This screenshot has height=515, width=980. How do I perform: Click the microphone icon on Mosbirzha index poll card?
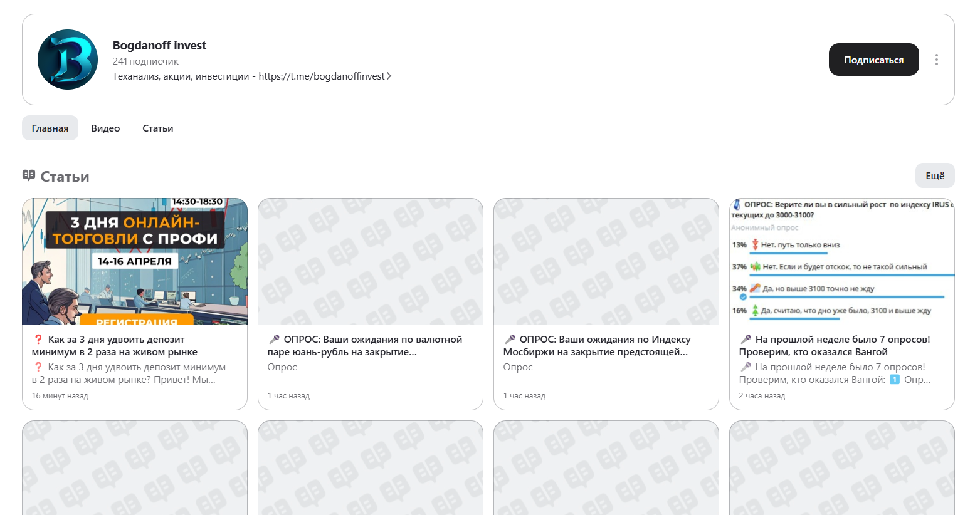click(x=510, y=339)
